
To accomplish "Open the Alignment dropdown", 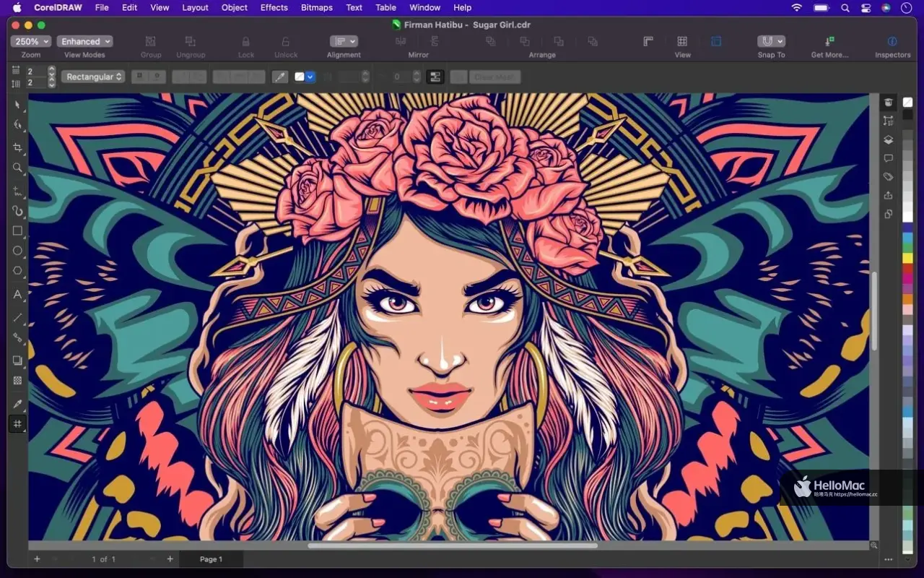I will point(344,42).
